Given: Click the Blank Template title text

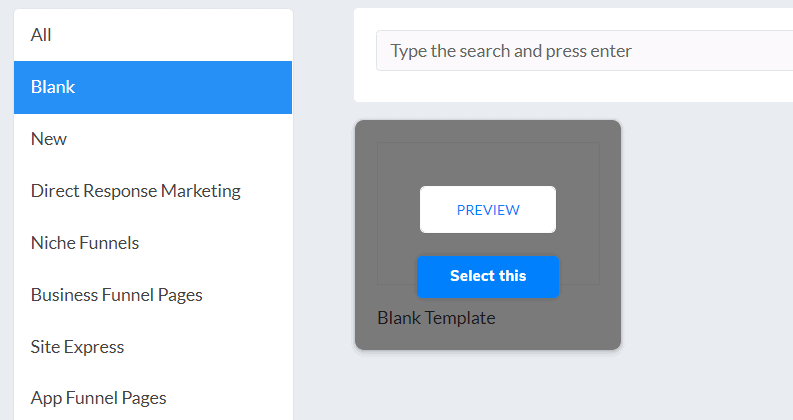Looking at the screenshot, I should click(436, 318).
